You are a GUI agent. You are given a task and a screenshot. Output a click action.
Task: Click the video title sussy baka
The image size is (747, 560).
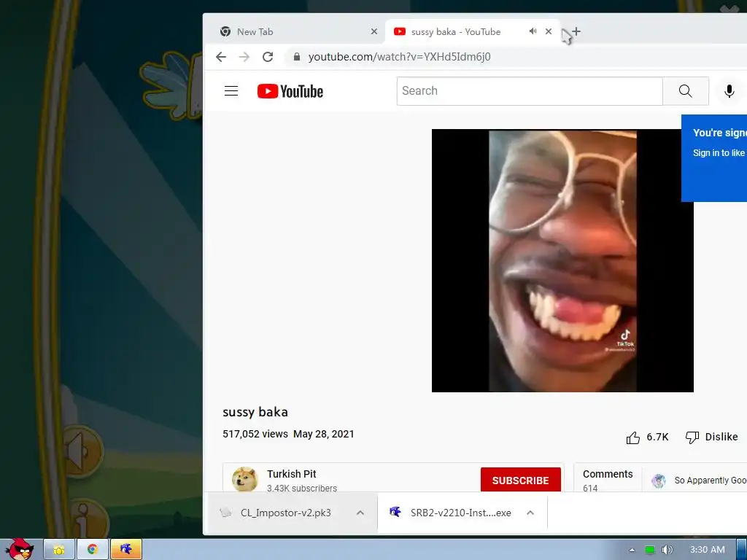tap(255, 412)
